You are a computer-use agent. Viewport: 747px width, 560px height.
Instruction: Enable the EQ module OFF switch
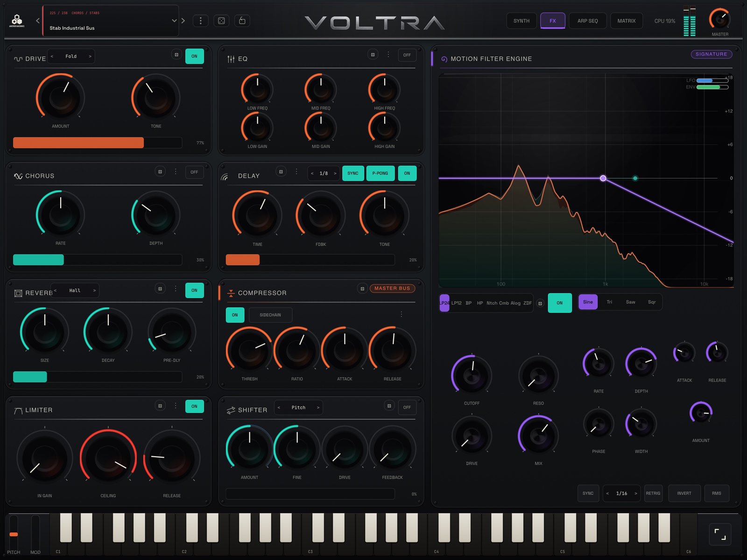pyautogui.click(x=407, y=55)
